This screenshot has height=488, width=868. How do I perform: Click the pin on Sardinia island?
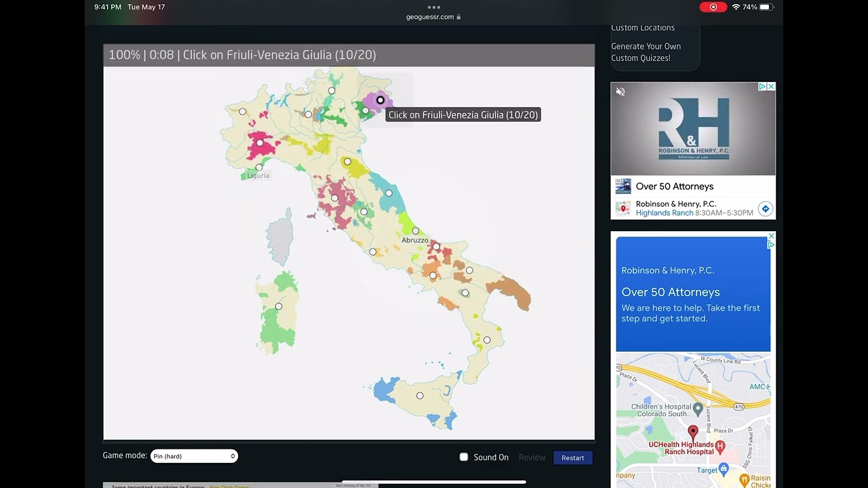[x=279, y=306]
